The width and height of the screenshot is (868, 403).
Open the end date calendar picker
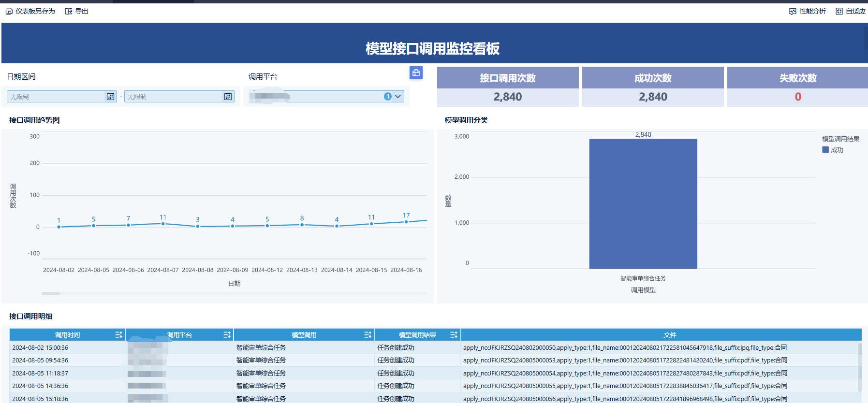coord(228,97)
